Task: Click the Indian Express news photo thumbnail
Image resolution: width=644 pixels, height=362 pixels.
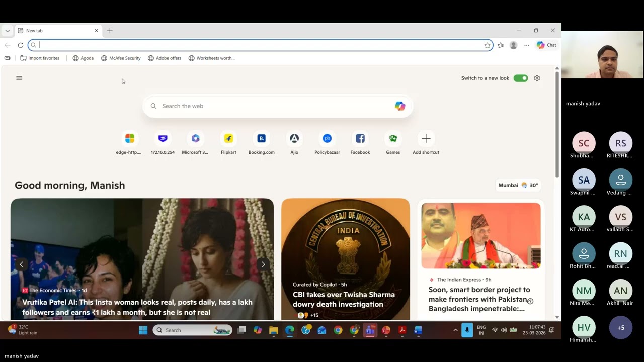Action: pos(481,236)
